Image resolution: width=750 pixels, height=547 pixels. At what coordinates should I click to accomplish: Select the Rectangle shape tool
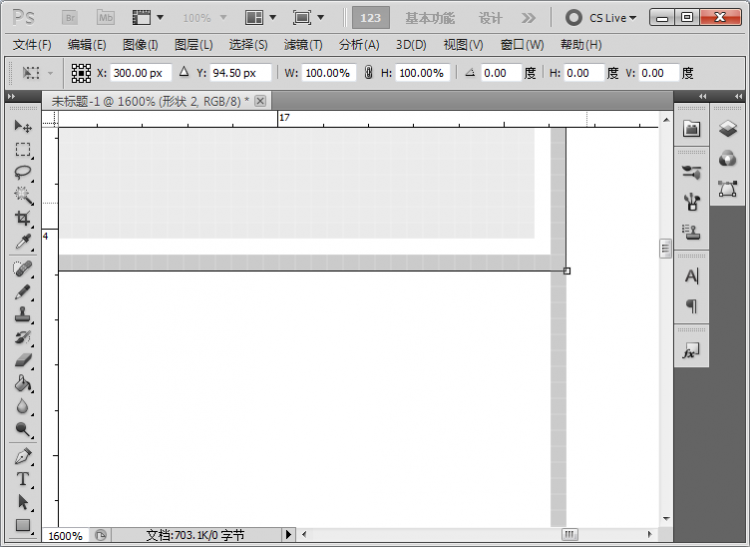[22, 525]
